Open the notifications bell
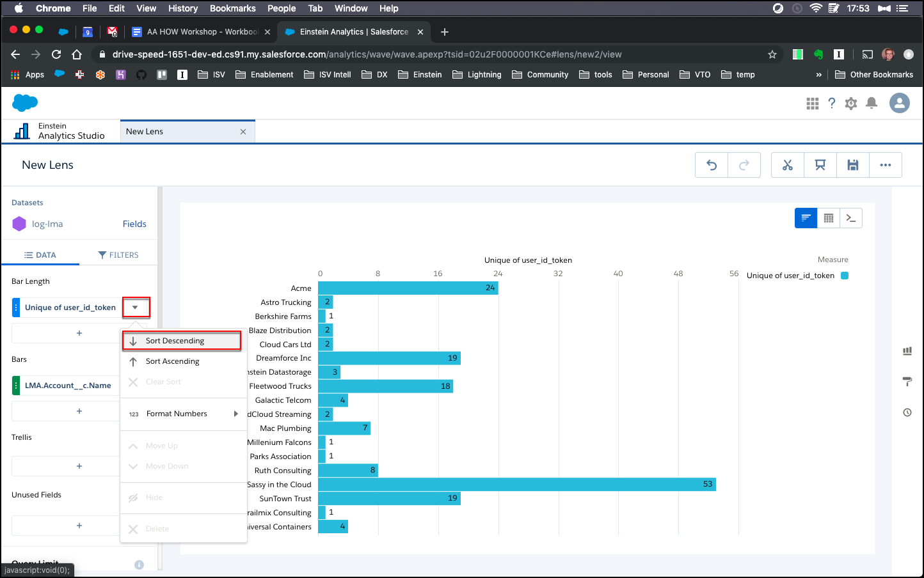924x578 pixels. coord(872,104)
